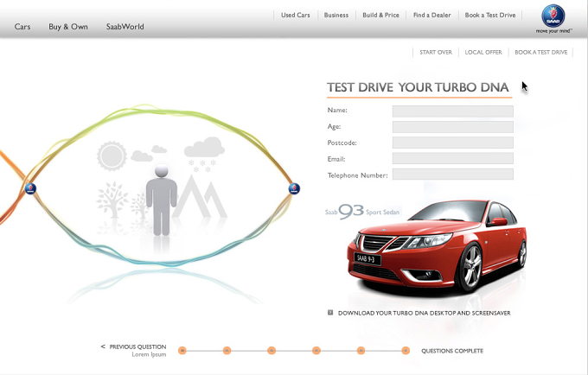Select fifth orange progress dot
588x375 pixels.
pos(361,350)
